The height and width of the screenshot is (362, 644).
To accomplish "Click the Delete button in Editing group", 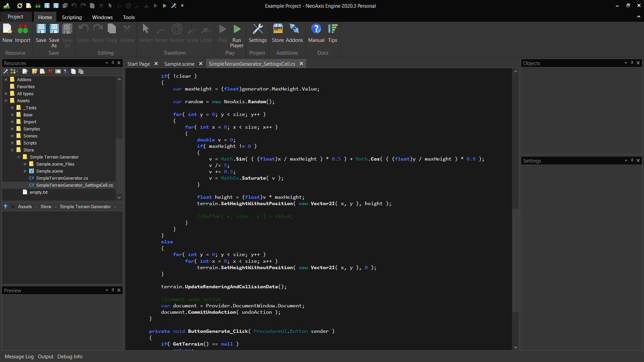I will pos(127,34).
